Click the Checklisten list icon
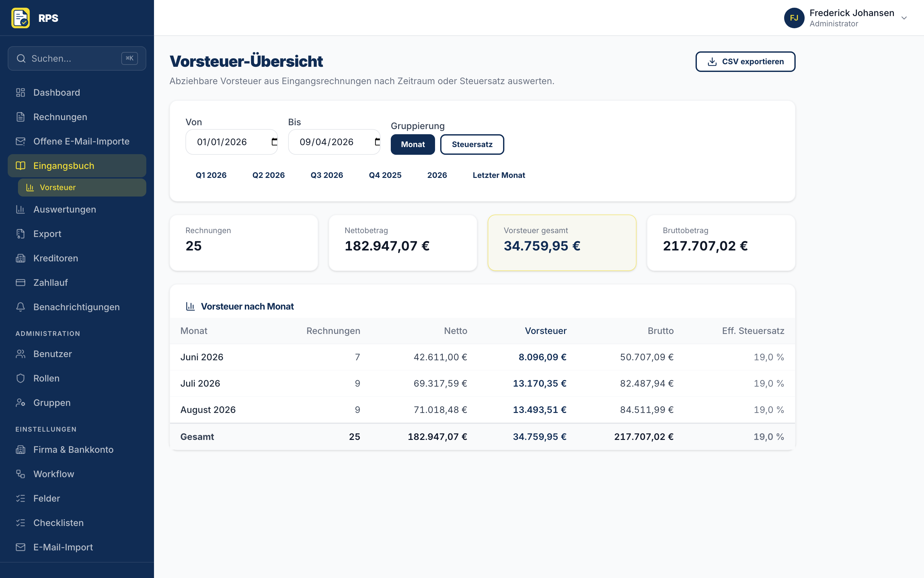The height and width of the screenshot is (578, 924). pyautogui.click(x=21, y=523)
